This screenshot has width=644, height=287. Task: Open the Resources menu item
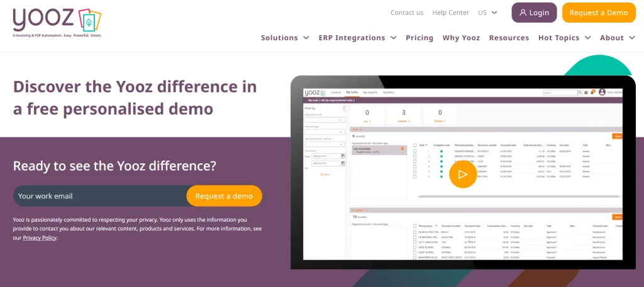point(509,38)
